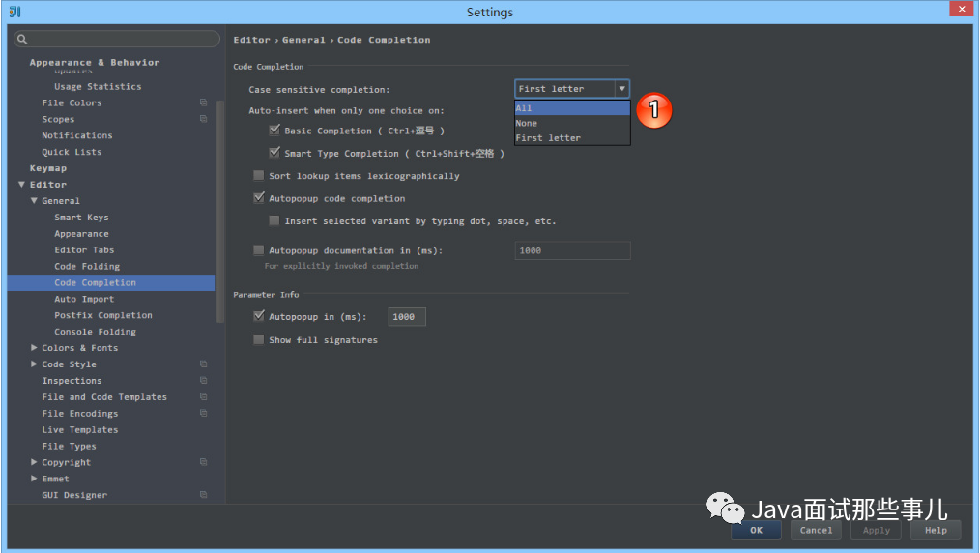Viewport: 980px width, 553px height.
Task: Enable Autopopup documentation checkbox
Action: pyautogui.click(x=258, y=250)
